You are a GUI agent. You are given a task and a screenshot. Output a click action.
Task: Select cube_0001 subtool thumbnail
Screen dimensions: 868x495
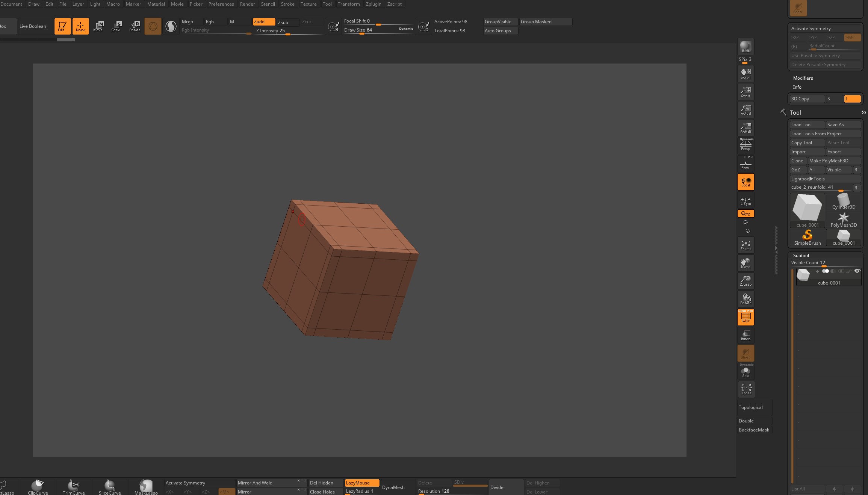(x=803, y=275)
